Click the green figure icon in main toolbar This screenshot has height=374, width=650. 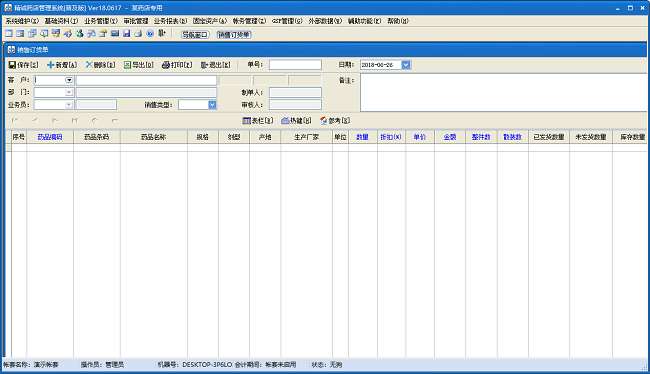[x=80, y=33]
